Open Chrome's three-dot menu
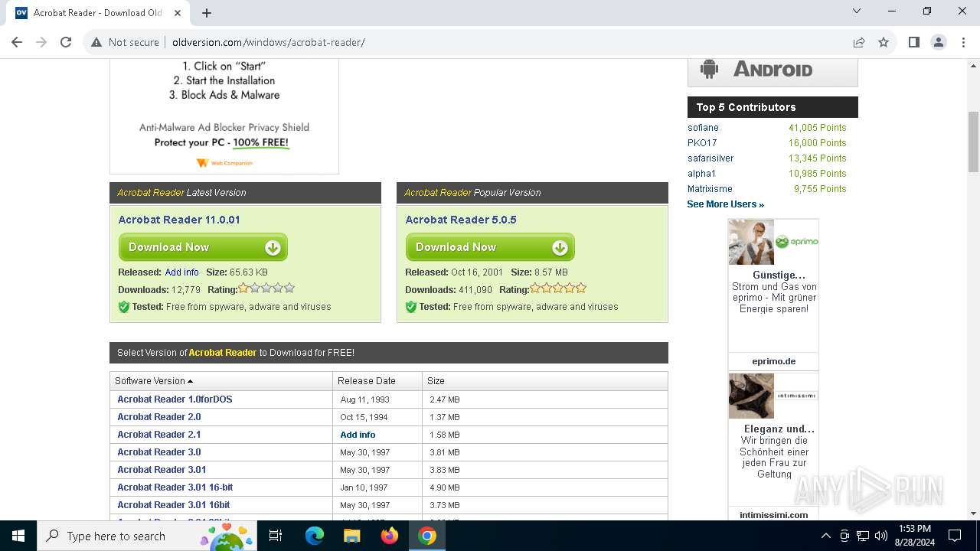Viewport: 980px width, 551px height. click(963, 42)
